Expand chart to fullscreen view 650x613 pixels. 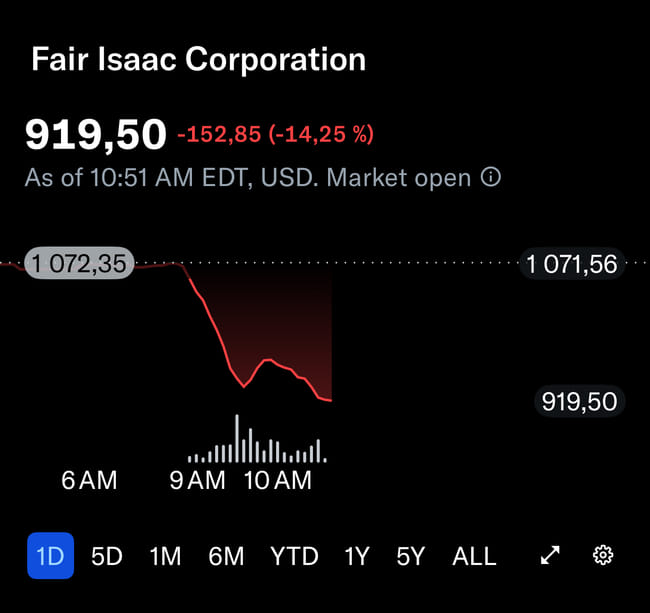(x=550, y=556)
